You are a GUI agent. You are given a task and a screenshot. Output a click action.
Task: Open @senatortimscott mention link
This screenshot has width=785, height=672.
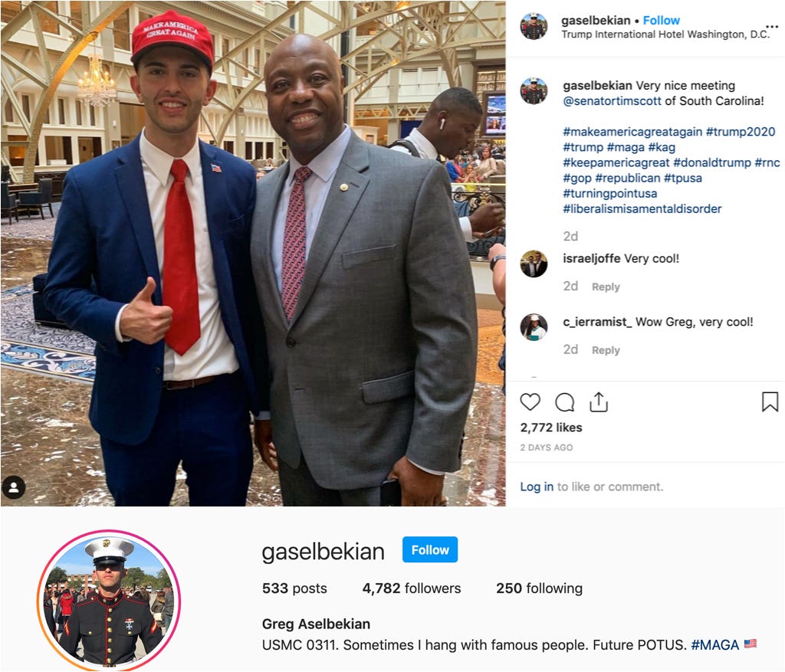tap(612, 101)
